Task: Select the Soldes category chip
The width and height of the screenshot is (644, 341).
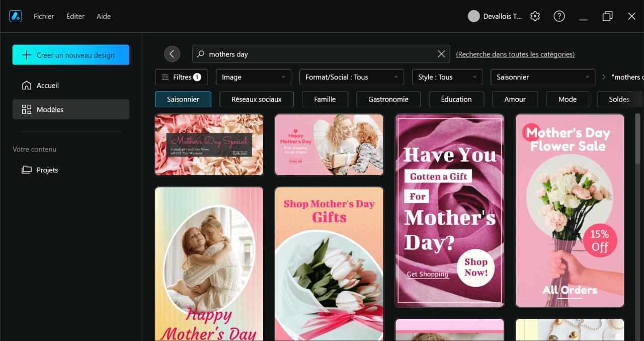Action: 619,99
